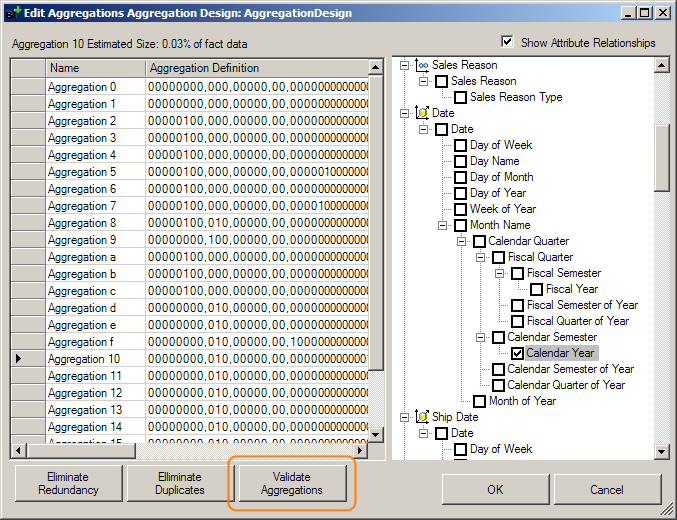Image resolution: width=677 pixels, height=520 pixels.
Task: Check the Sales Reason Type attribute
Action: tap(460, 97)
